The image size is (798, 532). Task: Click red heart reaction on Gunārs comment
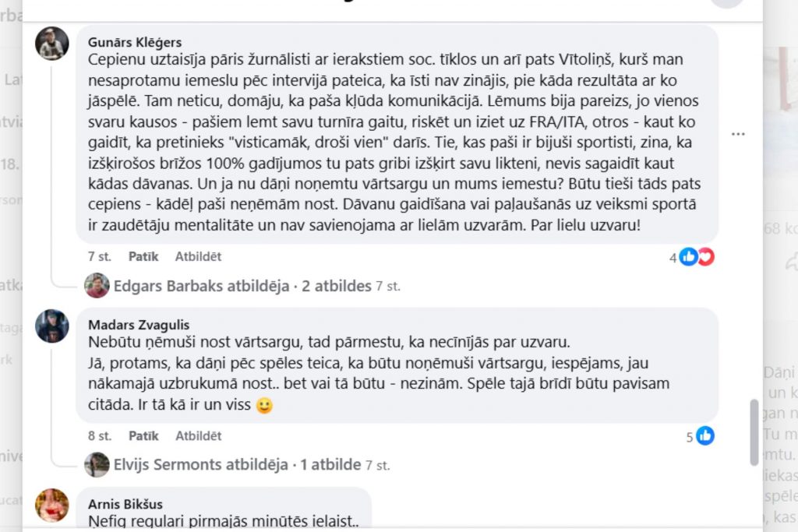(705, 257)
